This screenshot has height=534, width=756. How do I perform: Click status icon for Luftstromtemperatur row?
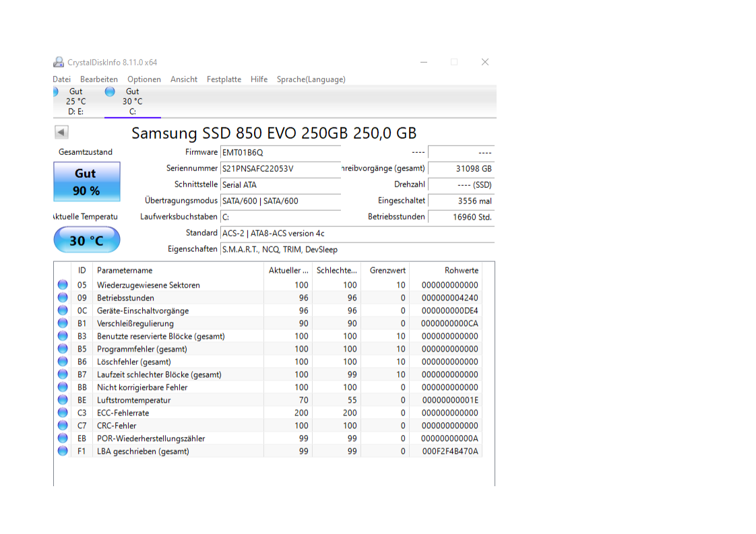click(63, 399)
